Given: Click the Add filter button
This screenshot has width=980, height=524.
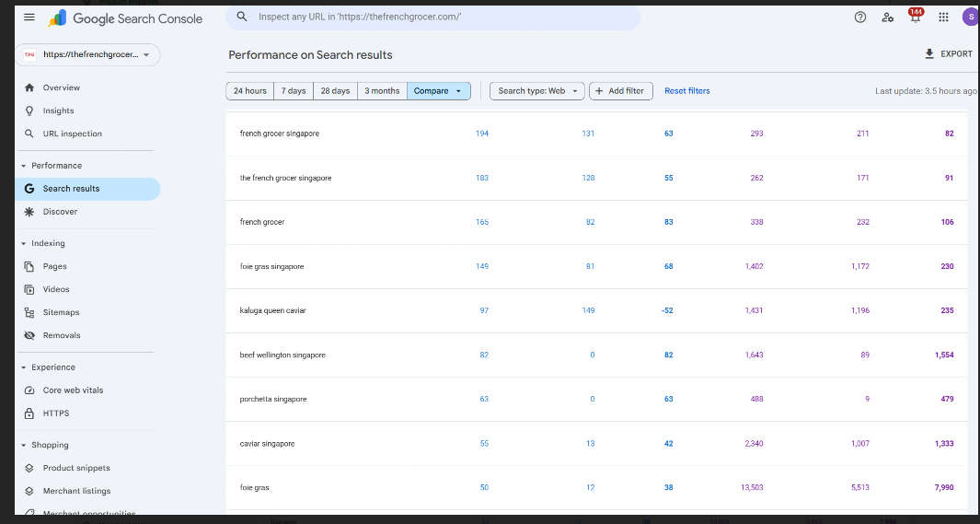Looking at the screenshot, I should (x=621, y=91).
